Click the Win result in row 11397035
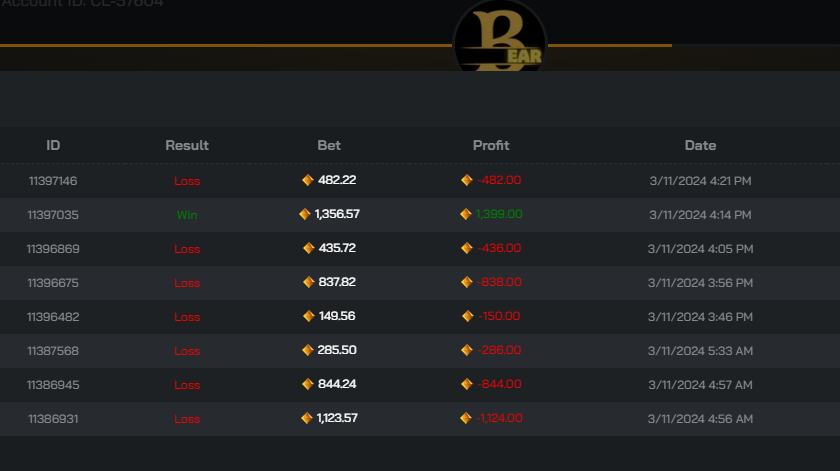This screenshot has width=840, height=471. click(x=187, y=215)
